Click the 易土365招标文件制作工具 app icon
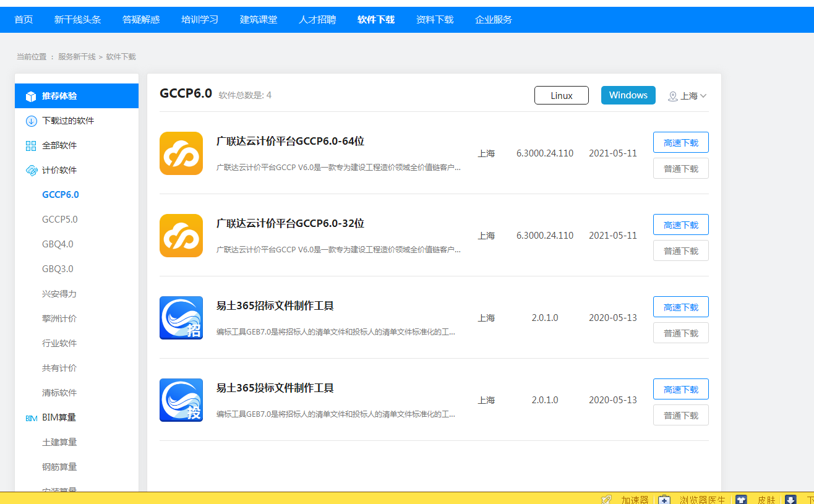Viewport: 814px width, 504px height. pos(181,318)
